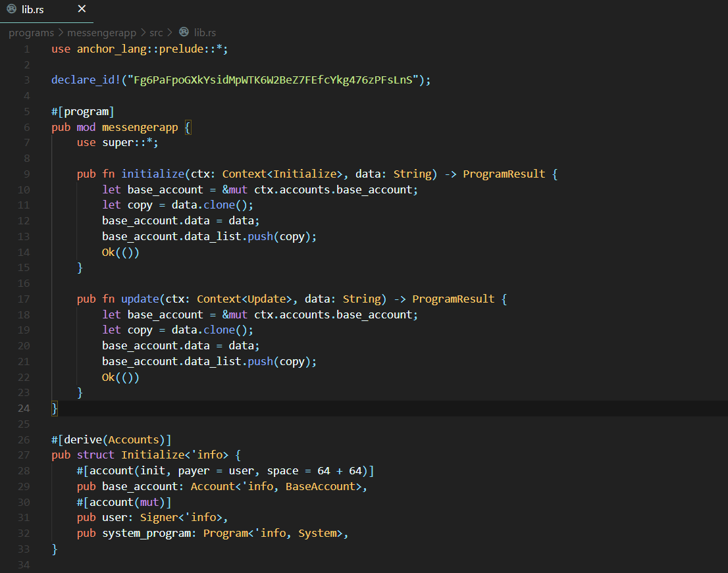Screen dimensions: 728x573
Task: Click the initialize function name
Action: [x=153, y=174]
